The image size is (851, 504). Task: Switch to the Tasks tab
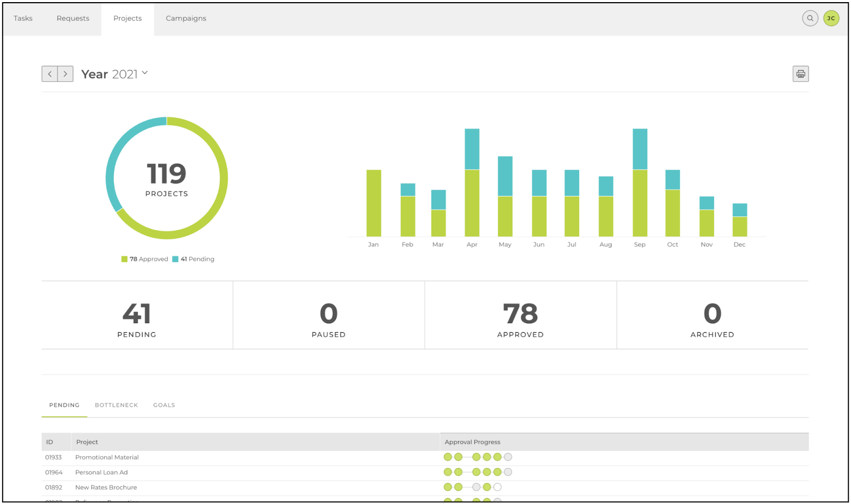(x=23, y=18)
